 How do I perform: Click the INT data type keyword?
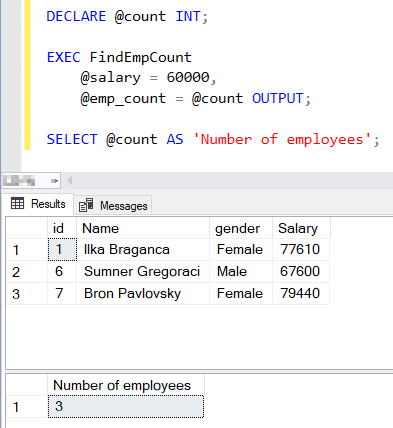[x=188, y=16]
